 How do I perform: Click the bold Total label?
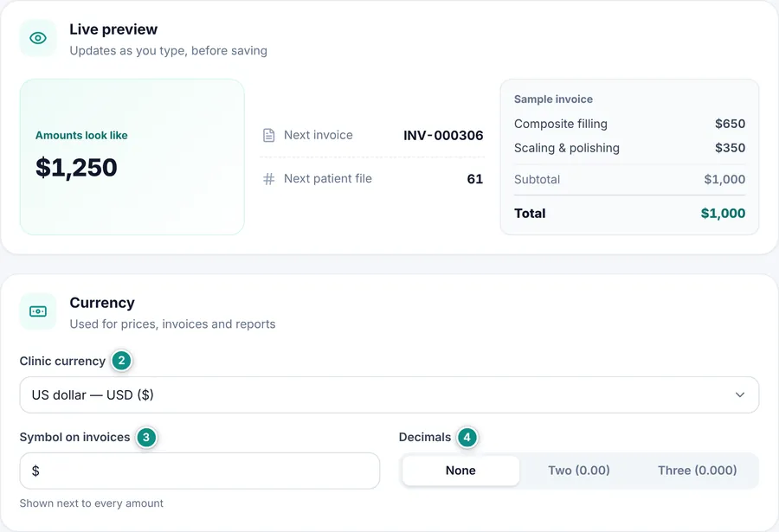click(530, 214)
